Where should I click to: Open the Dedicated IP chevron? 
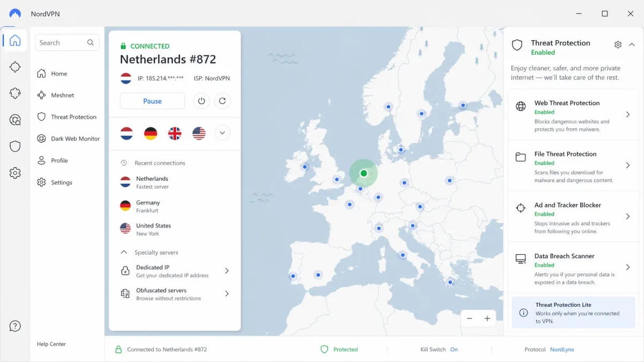click(x=226, y=271)
